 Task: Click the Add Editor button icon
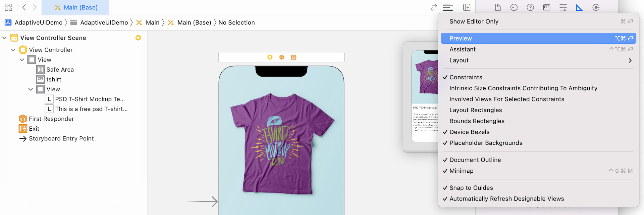[x=467, y=7]
